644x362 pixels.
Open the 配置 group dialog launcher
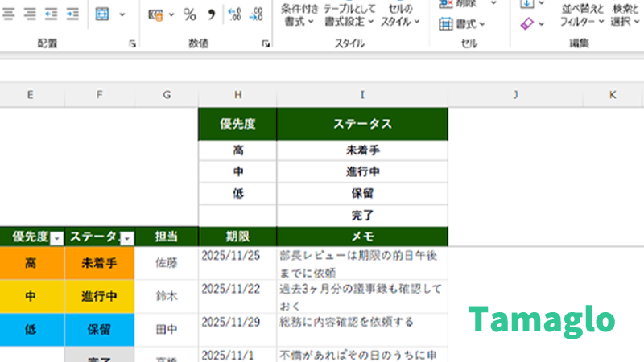[x=132, y=44]
